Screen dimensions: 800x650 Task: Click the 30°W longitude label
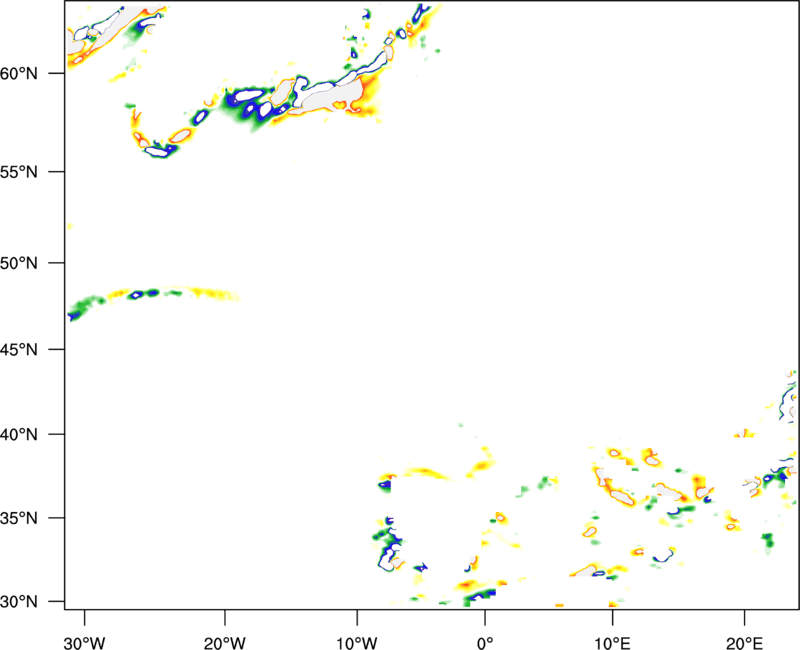point(85,643)
